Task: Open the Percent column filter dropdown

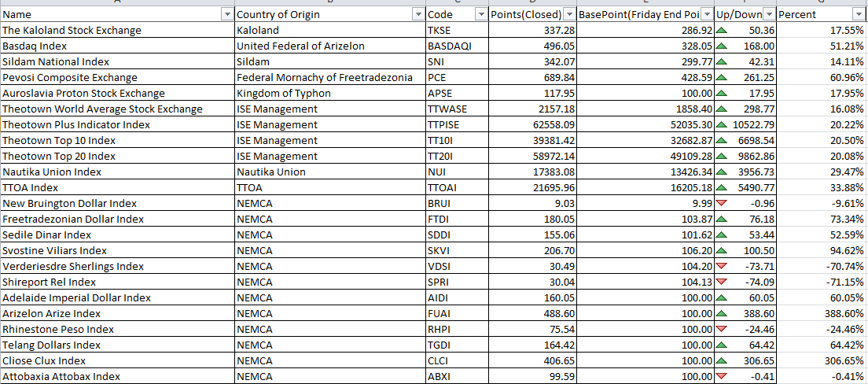Action: pos(858,15)
